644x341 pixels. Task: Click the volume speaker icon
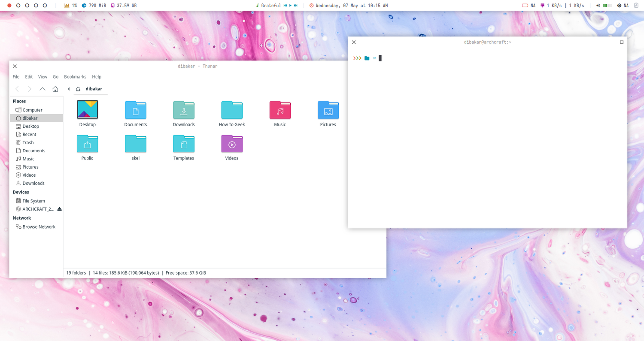(598, 6)
